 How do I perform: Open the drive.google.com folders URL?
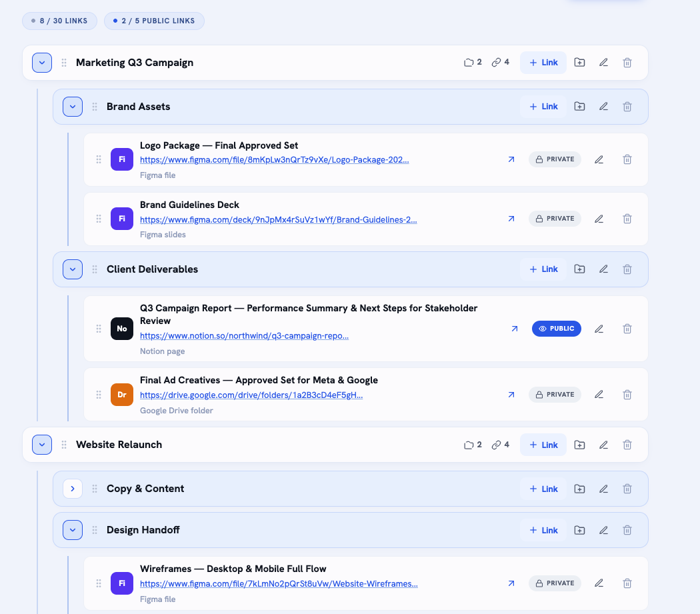(x=251, y=395)
